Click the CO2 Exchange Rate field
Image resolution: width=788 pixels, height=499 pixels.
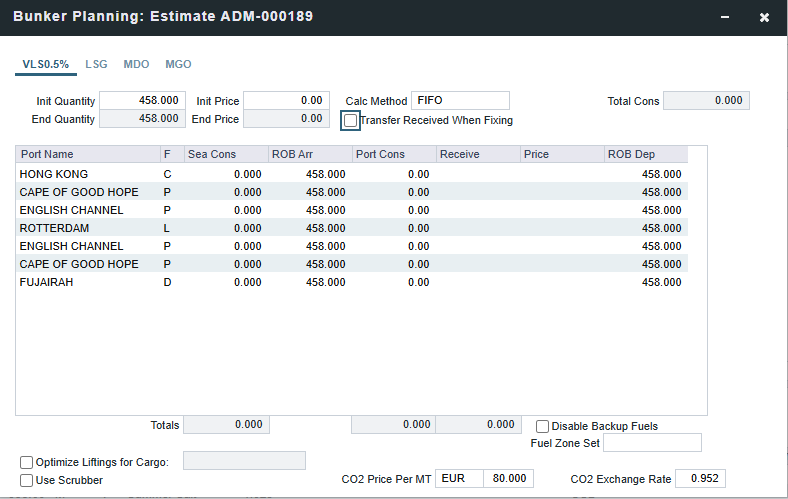click(700, 479)
